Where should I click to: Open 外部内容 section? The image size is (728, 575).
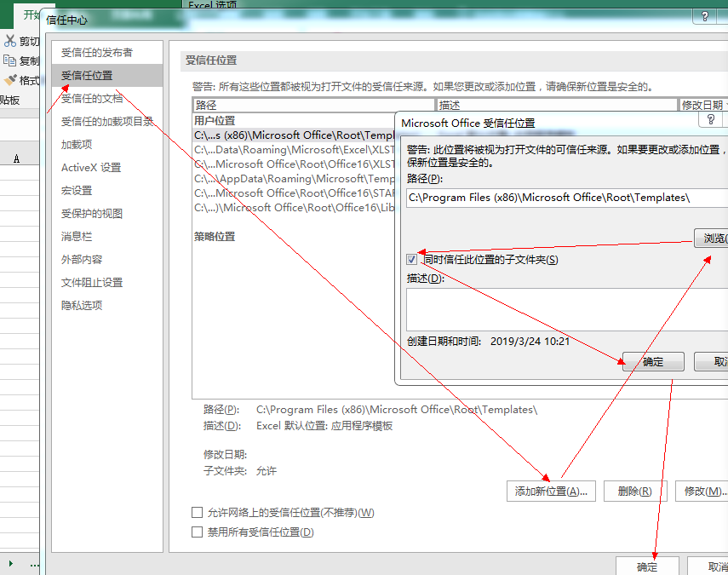point(107,260)
